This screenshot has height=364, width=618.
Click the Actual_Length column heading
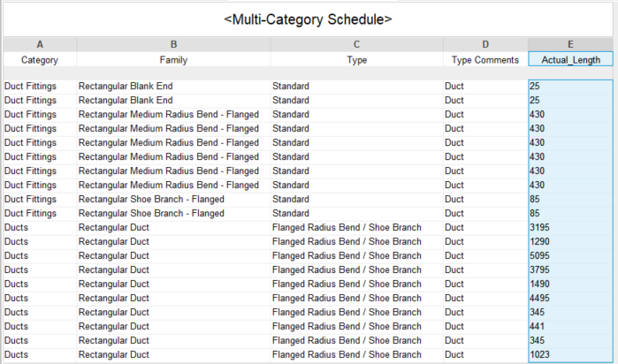(x=571, y=60)
